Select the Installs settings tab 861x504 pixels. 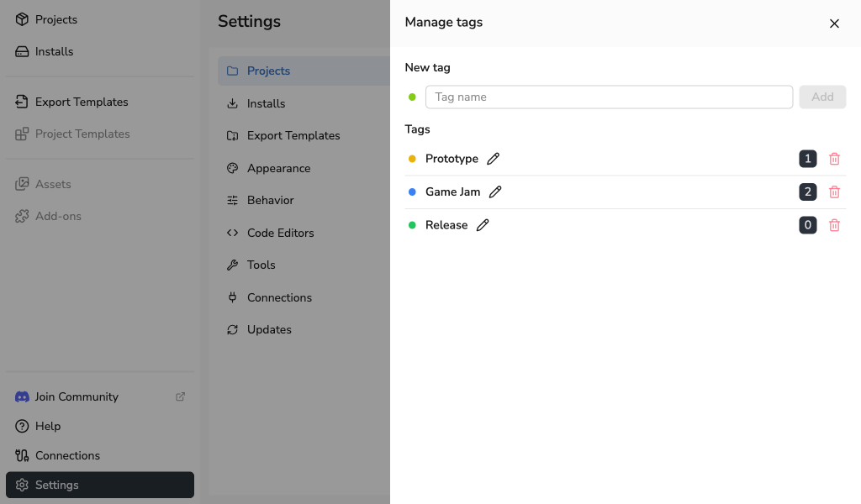pos(304,103)
